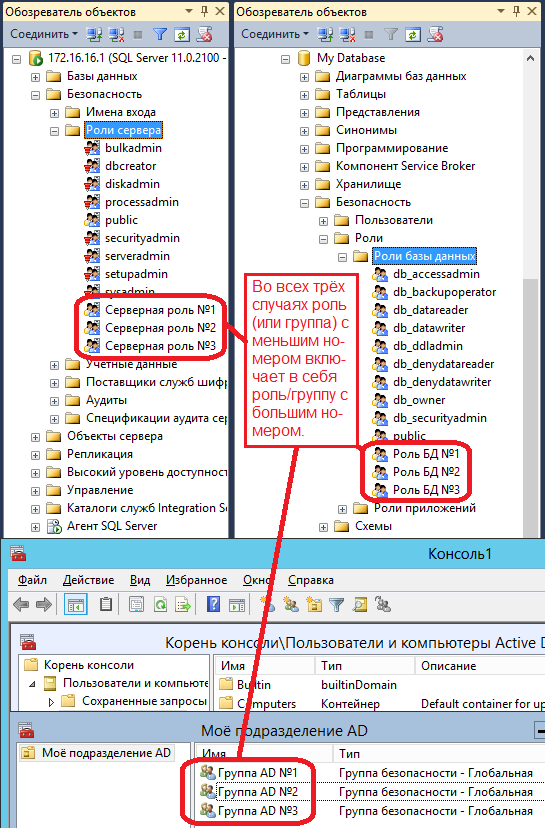
Task: Expand the Таблицы folder node
Action: [304, 95]
